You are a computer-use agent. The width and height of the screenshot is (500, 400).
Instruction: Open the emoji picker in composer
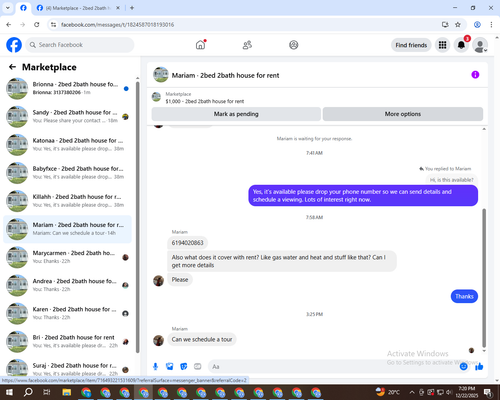[x=463, y=367]
